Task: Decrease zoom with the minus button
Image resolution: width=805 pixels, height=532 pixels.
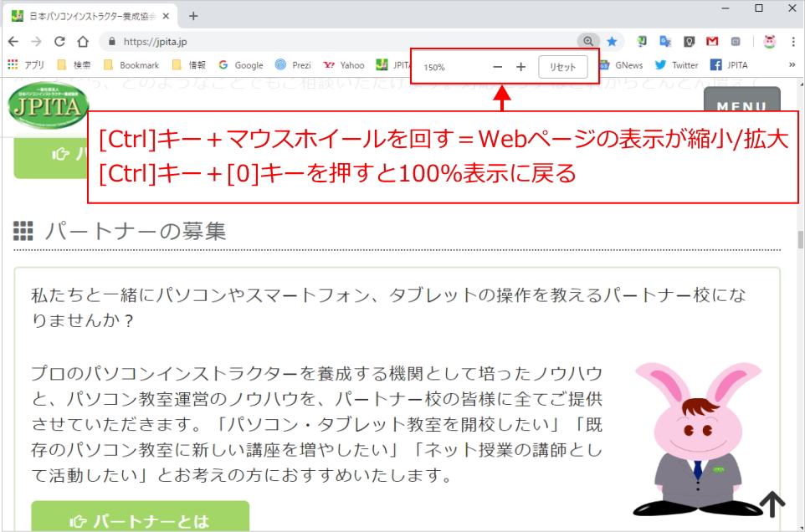Action: pos(498,67)
